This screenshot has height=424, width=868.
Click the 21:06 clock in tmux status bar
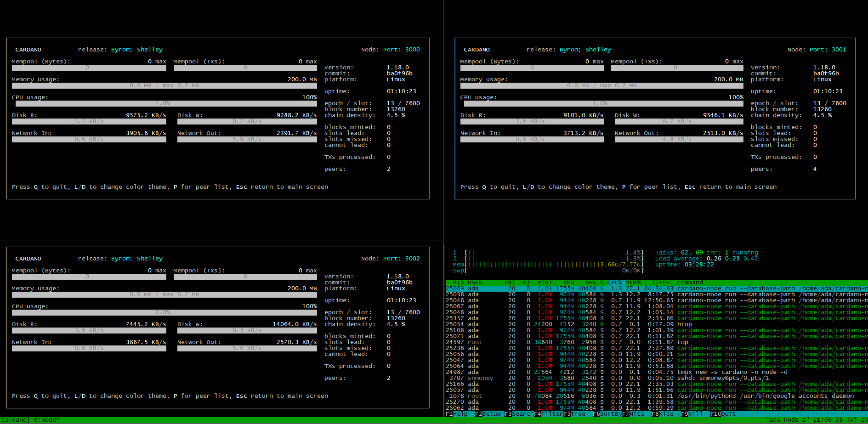823,420
